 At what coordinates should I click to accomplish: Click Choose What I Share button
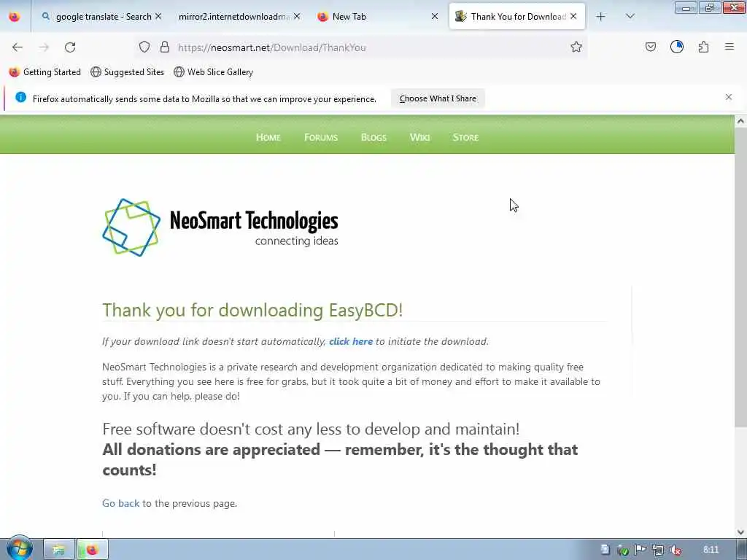tap(438, 98)
